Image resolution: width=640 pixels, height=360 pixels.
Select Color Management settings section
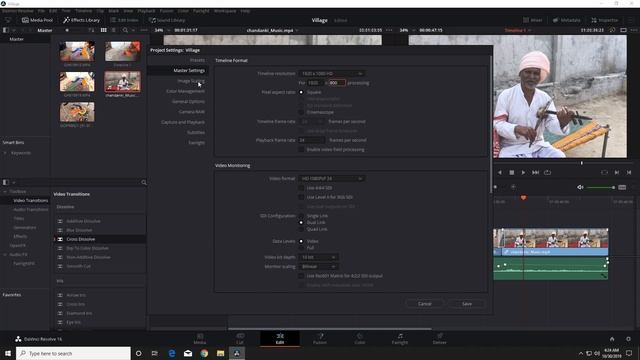pyautogui.click(x=185, y=91)
